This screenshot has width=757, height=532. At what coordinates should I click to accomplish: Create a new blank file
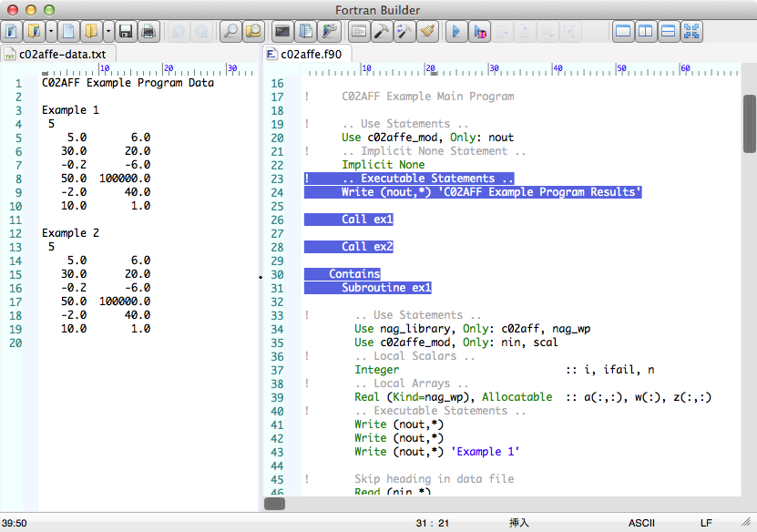pyautogui.click(x=68, y=32)
